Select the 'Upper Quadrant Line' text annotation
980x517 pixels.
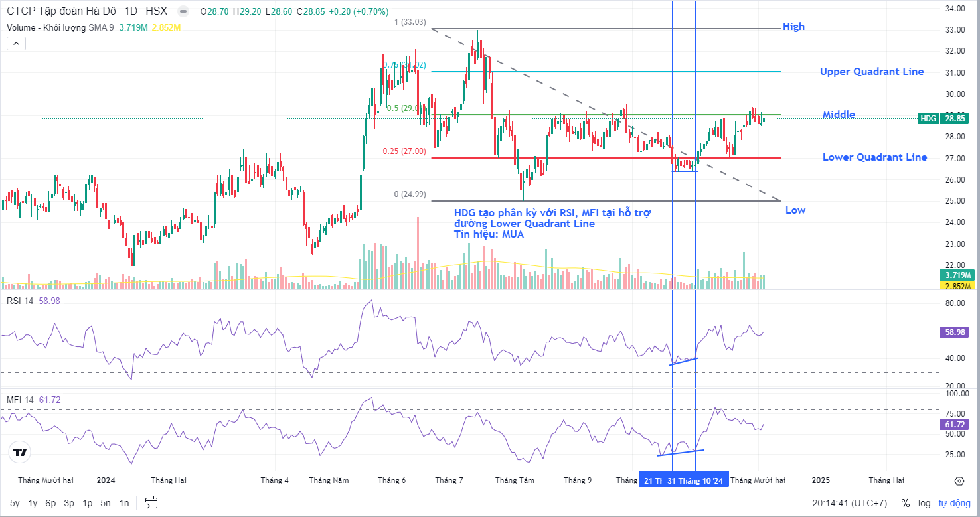click(x=871, y=72)
